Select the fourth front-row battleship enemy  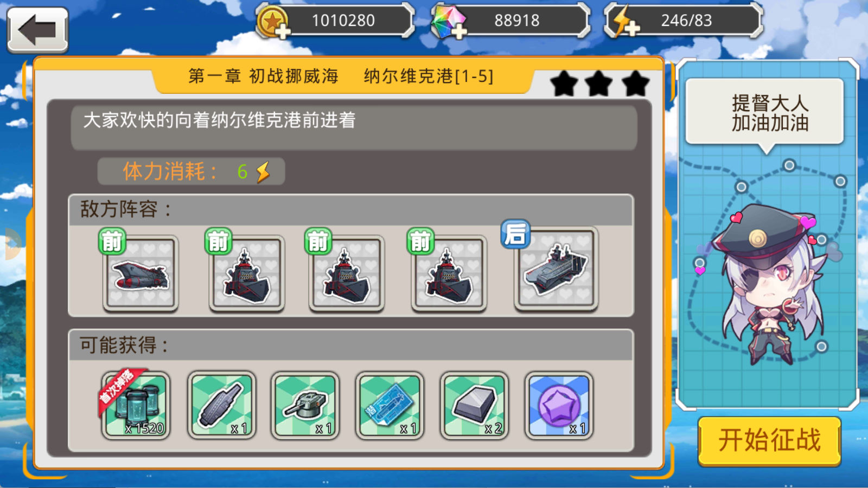(449, 274)
